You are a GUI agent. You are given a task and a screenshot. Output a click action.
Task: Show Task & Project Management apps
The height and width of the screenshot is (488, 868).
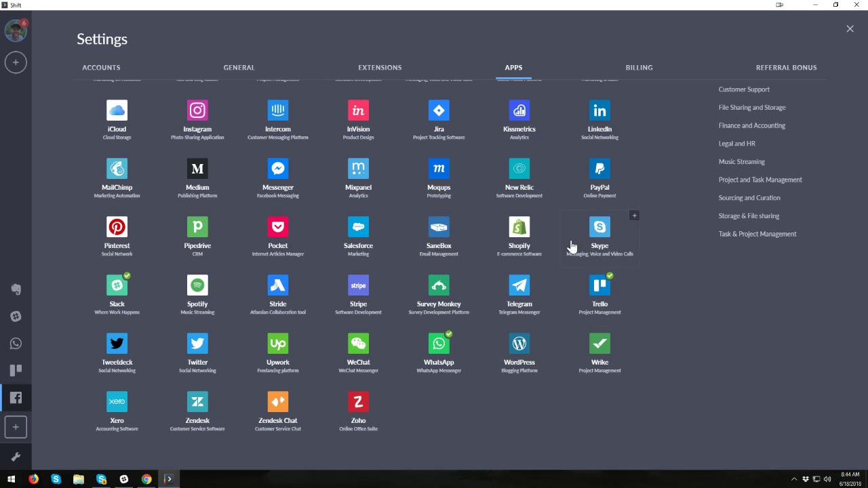[757, 234]
